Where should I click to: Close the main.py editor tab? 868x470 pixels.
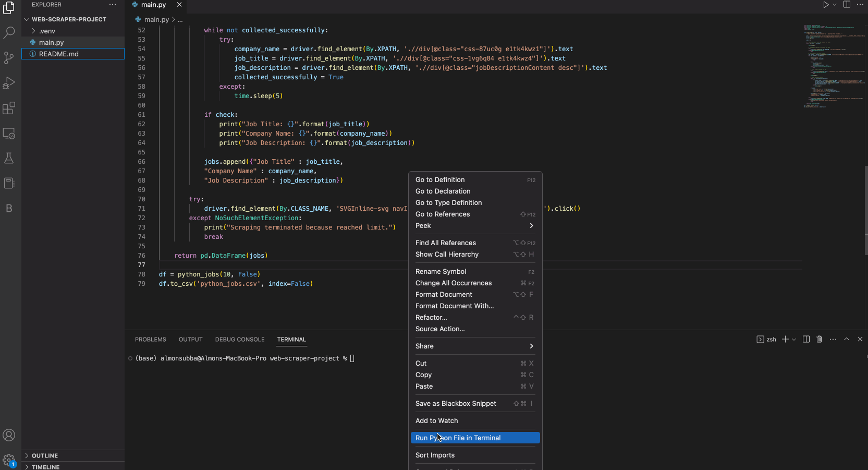pos(179,5)
